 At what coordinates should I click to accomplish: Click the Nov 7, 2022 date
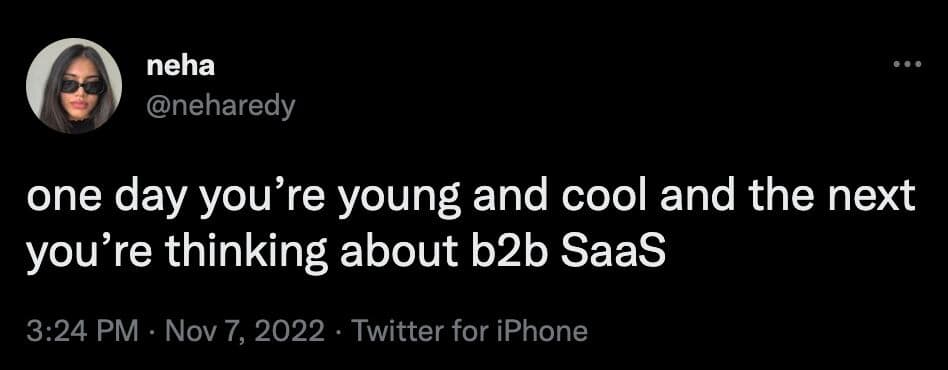click(x=244, y=331)
